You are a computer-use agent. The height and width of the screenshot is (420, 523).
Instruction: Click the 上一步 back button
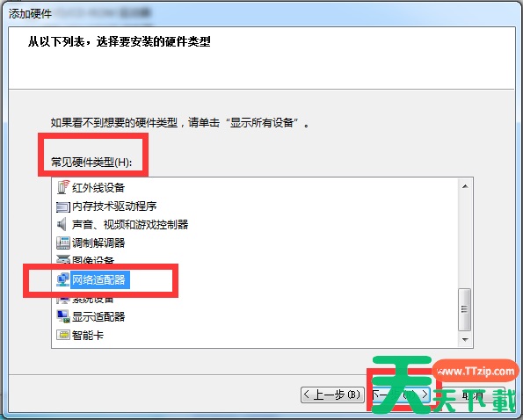pos(332,395)
